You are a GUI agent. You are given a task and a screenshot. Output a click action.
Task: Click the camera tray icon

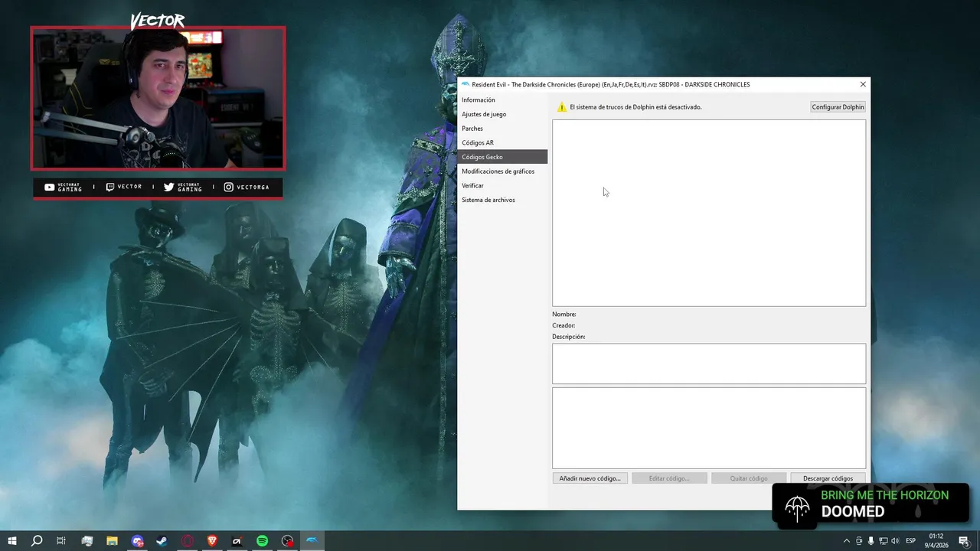coord(859,541)
